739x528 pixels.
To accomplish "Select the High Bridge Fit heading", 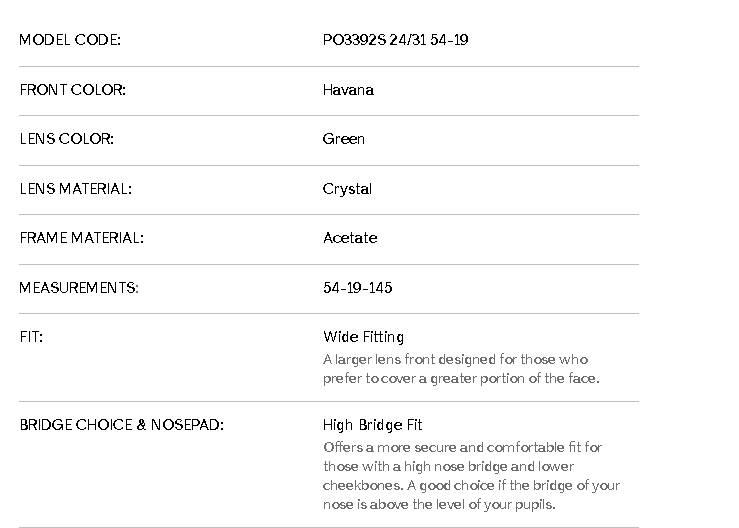I will (x=372, y=425).
